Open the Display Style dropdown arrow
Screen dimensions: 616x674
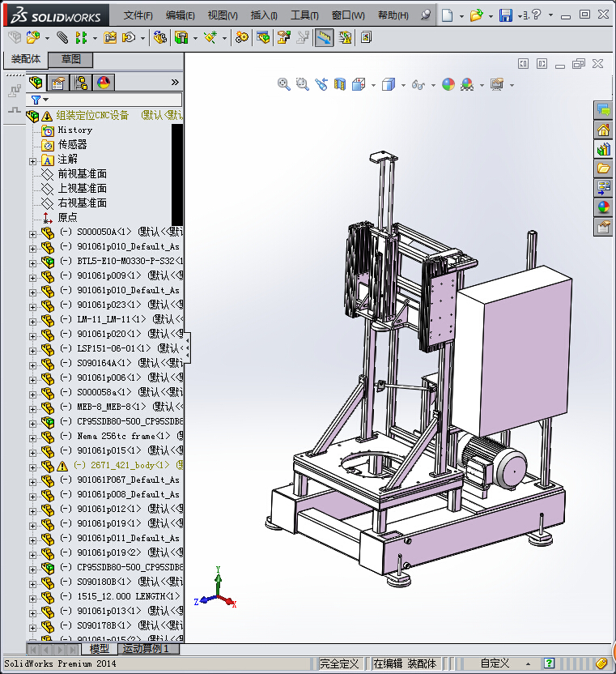(403, 85)
